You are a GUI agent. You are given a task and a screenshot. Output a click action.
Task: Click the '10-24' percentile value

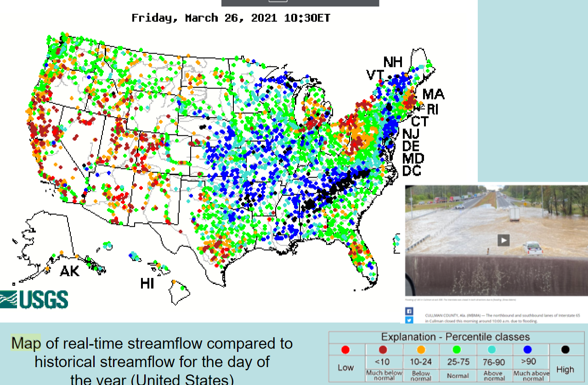click(421, 362)
